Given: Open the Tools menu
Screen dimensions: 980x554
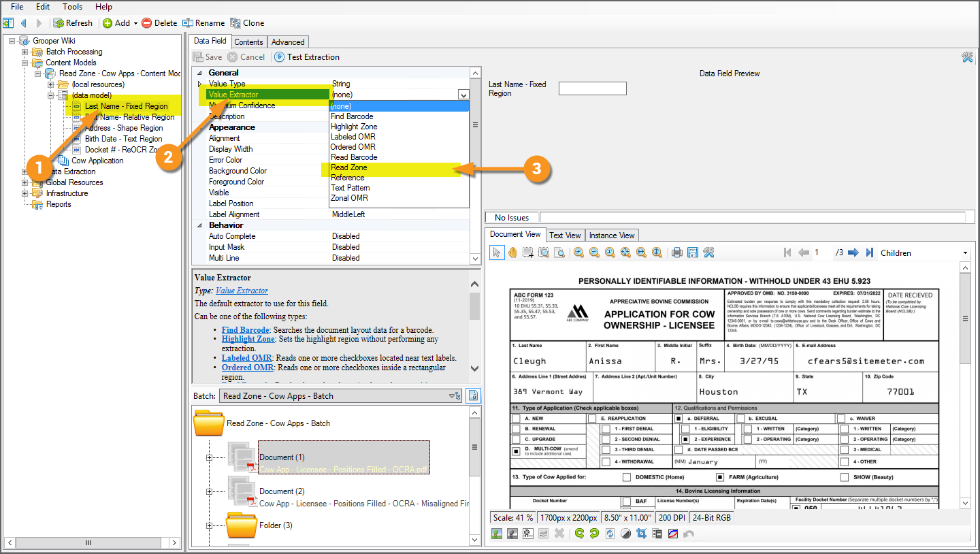Looking at the screenshot, I should [72, 7].
